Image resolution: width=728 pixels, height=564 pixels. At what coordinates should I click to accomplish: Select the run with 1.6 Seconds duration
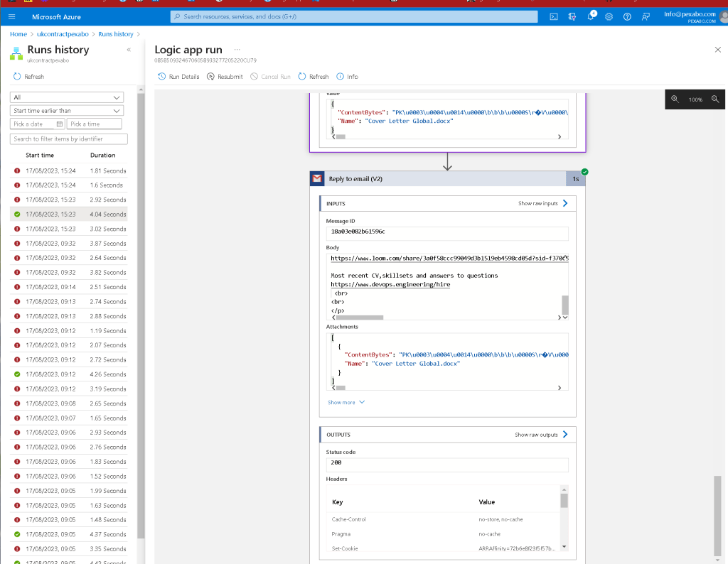[69, 185]
